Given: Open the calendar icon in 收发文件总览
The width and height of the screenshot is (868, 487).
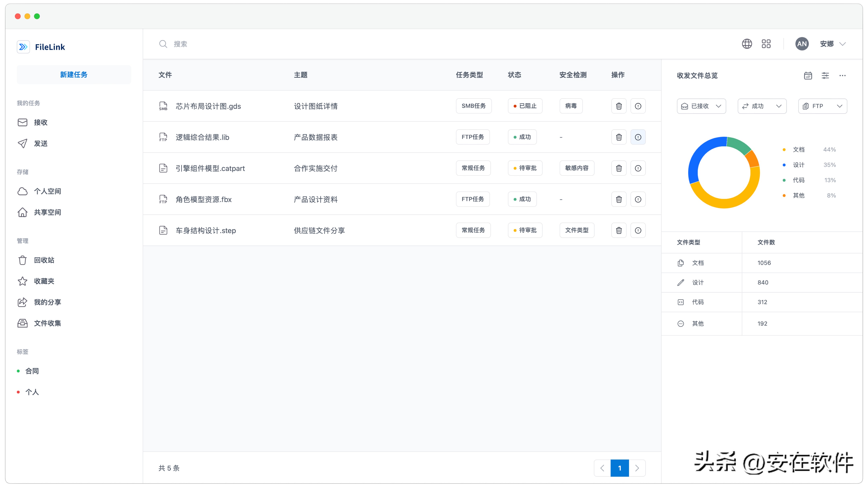Looking at the screenshot, I should tap(808, 75).
